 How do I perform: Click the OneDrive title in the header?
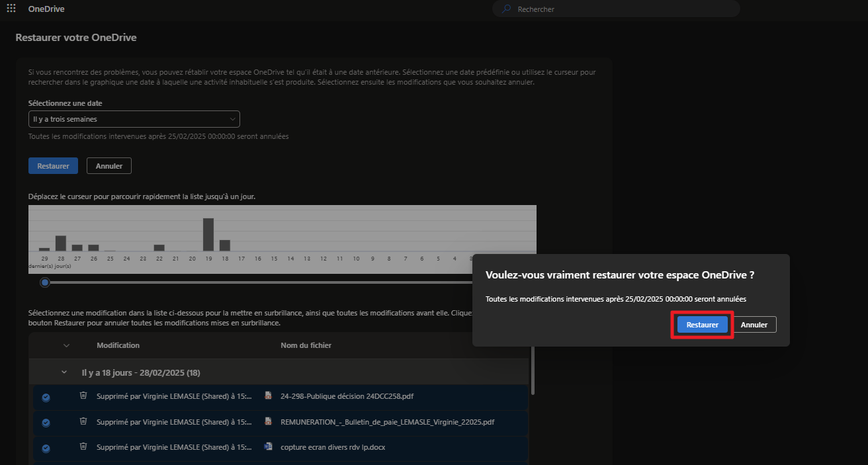(x=46, y=9)
